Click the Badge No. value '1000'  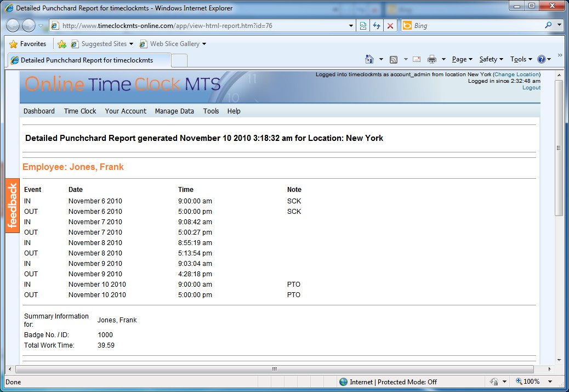105,334
